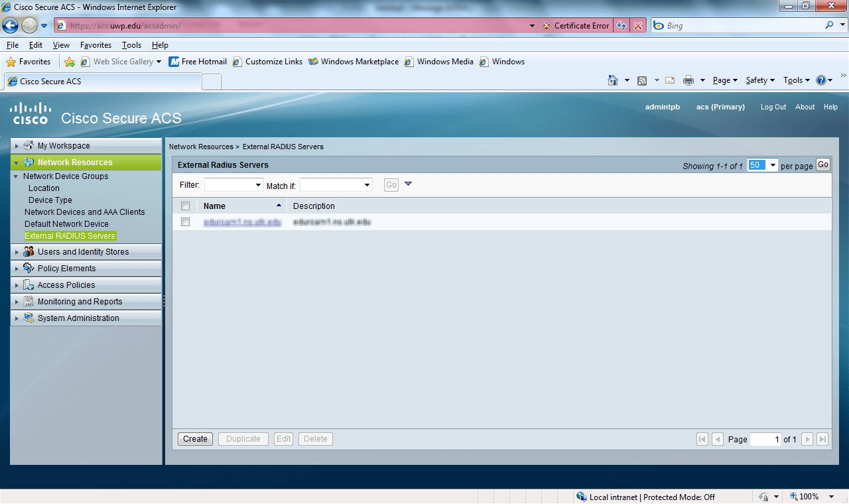Click the page number input field

click(765, 439)
